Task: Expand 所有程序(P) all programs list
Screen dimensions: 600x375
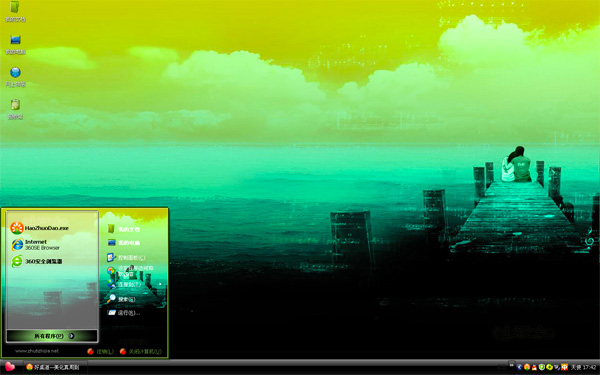Action: (52, 336)
